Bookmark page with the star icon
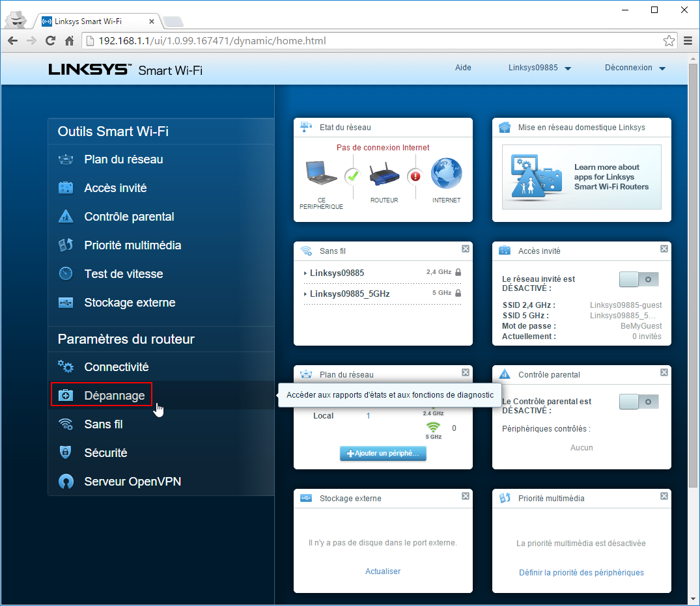The height and width of the screenshot is (606, 700). click(x=669, y=41)
